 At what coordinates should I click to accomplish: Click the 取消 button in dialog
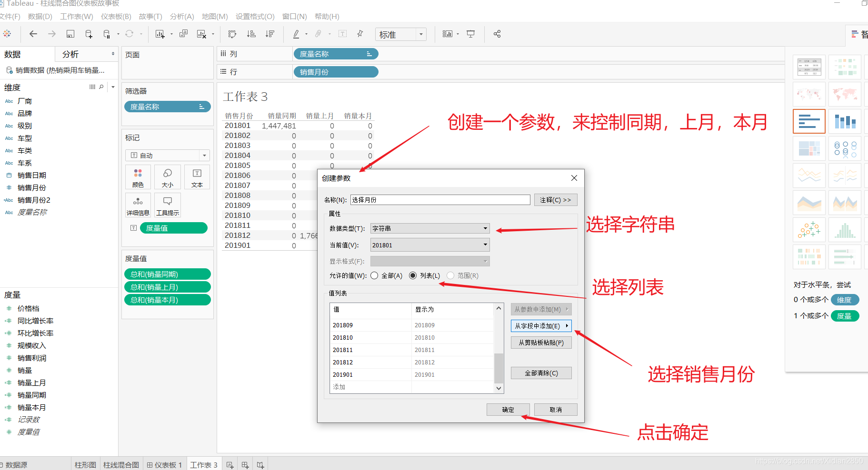[x=556, y=410]
